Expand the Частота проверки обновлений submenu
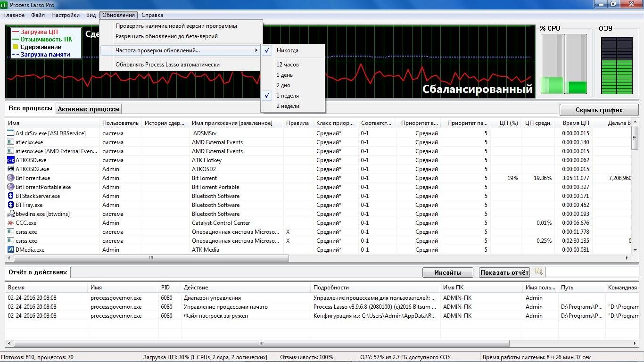This screenshot has width=644, height=362. tap(181, 50)
